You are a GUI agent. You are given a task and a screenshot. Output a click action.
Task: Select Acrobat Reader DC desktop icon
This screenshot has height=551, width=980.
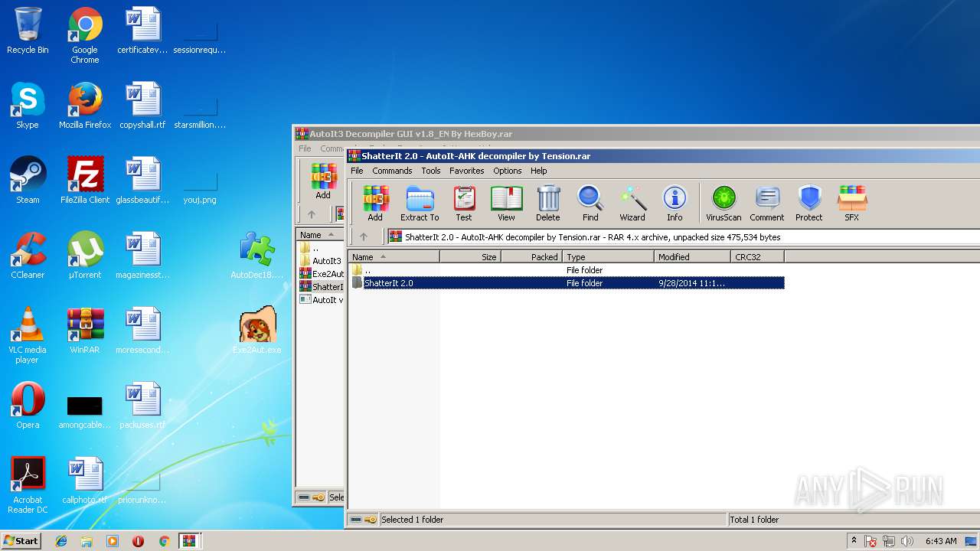28,486
